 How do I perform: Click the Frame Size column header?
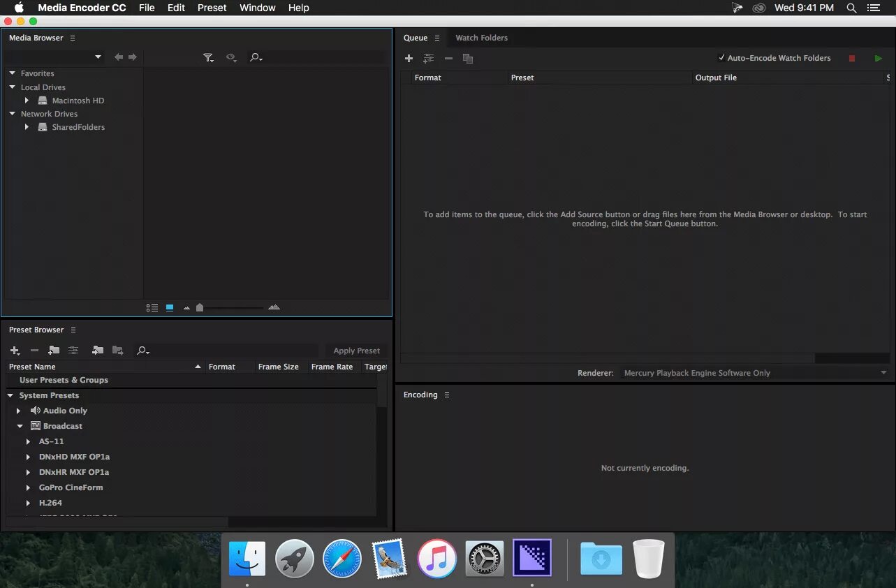[x=279, y=367]
